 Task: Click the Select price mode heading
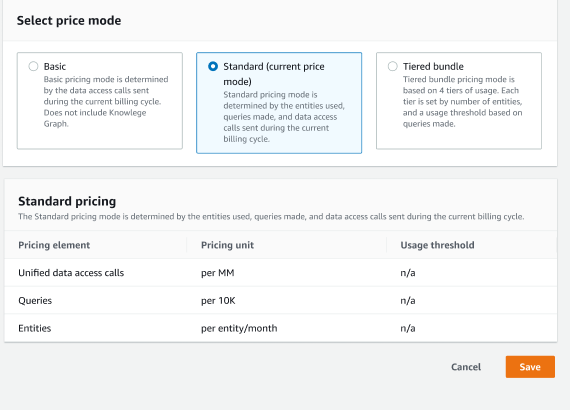[69, 20]
